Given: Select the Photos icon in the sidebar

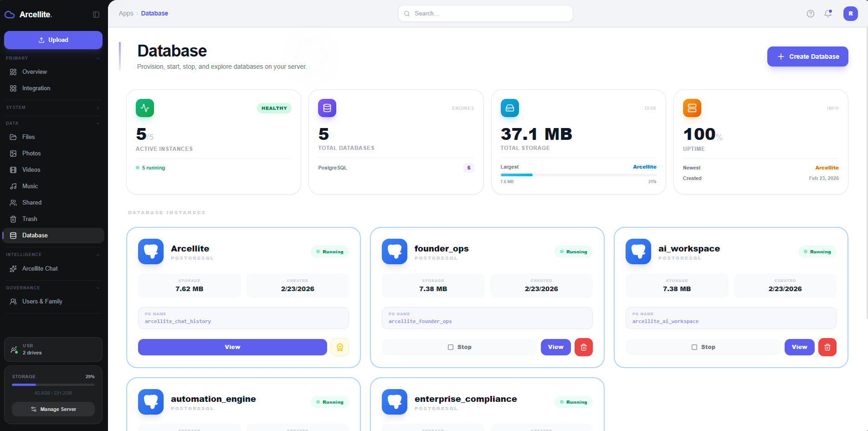Looking at the screenshot, I should coord(14,153).
